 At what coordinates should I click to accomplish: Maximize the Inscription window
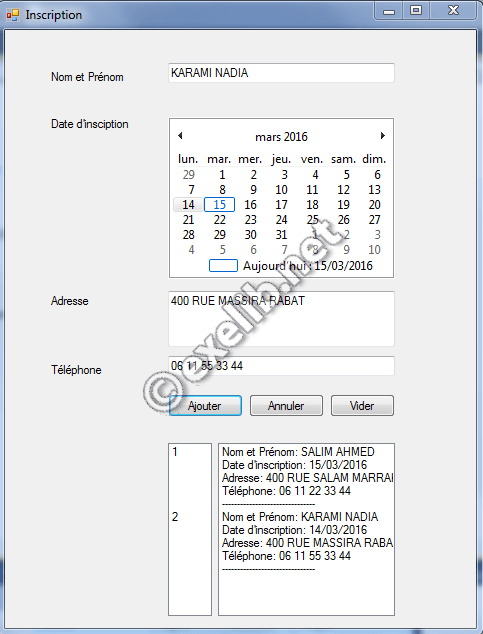tap(416, 11)
